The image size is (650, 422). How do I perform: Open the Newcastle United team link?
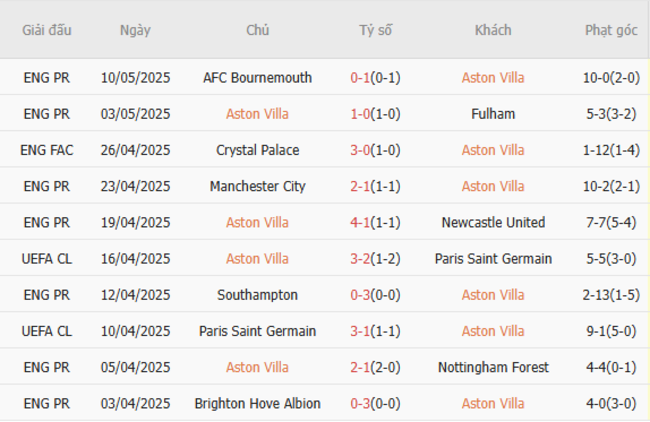coord(493,222)
